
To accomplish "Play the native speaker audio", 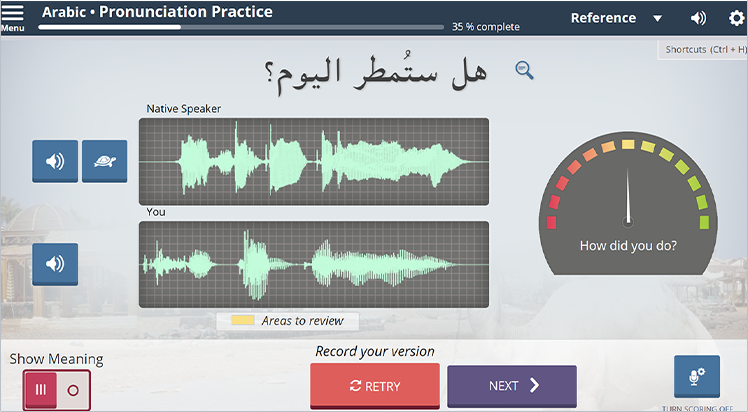I will pos(55,160).
